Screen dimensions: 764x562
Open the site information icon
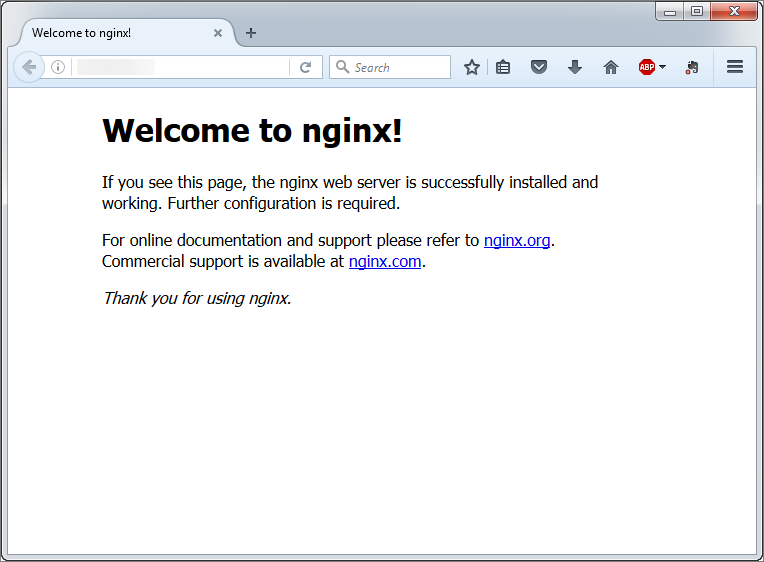coord(58,67)
